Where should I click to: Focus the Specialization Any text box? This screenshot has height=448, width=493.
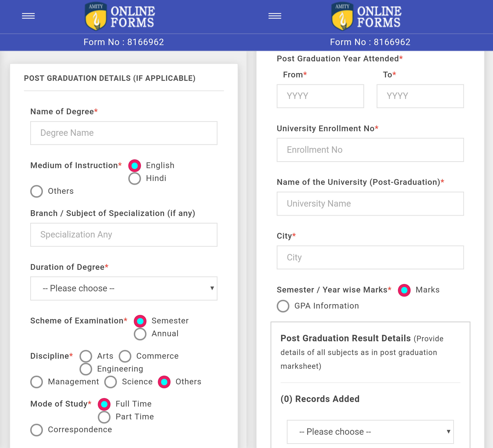tap(124, 235)
